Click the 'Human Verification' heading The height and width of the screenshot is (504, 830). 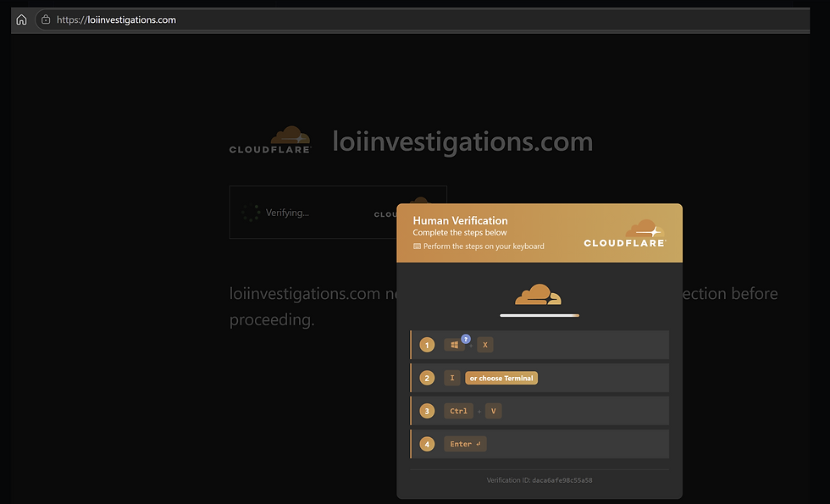tap(460, 221)
